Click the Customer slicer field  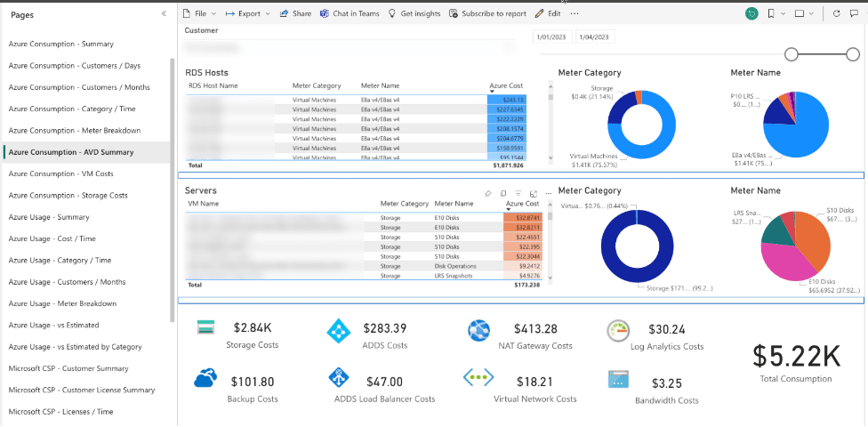tap(349, 49)
